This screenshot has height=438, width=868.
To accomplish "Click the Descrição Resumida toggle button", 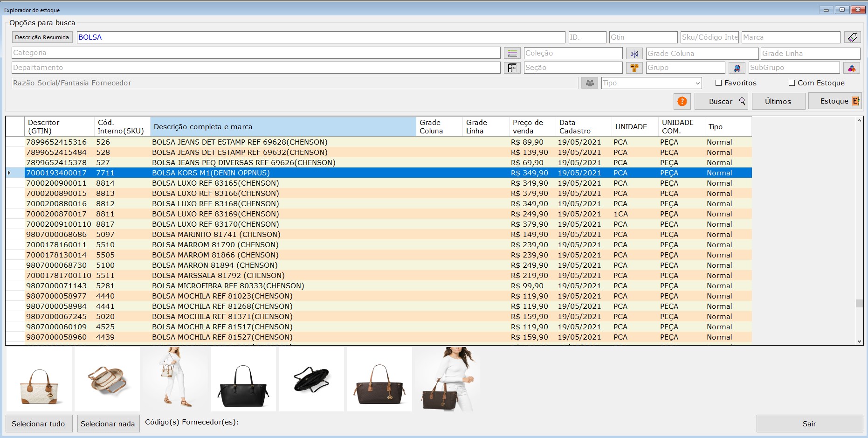I will point(42,37).
